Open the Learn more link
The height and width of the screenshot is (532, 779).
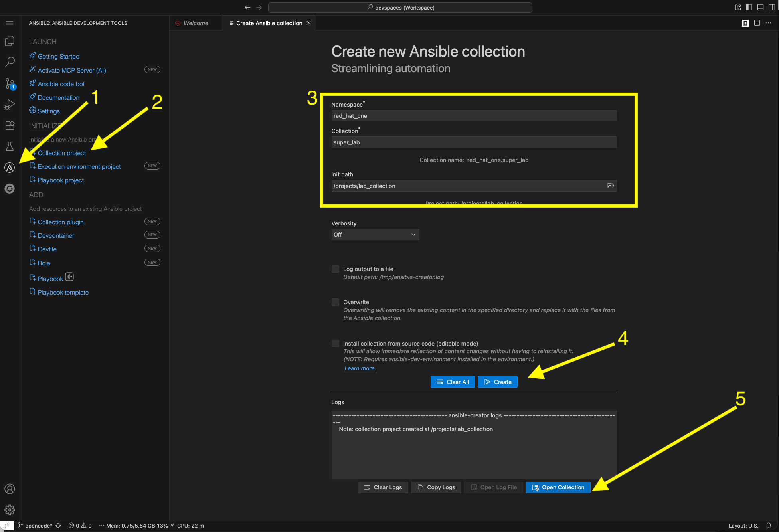click(359, 368)
